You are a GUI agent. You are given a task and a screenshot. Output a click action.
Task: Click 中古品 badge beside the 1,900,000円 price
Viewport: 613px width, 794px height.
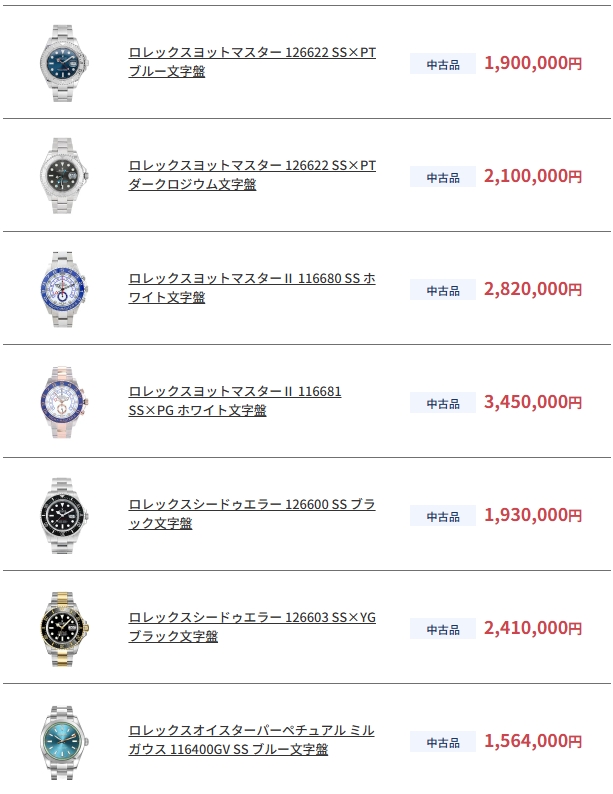click(443, 64)
